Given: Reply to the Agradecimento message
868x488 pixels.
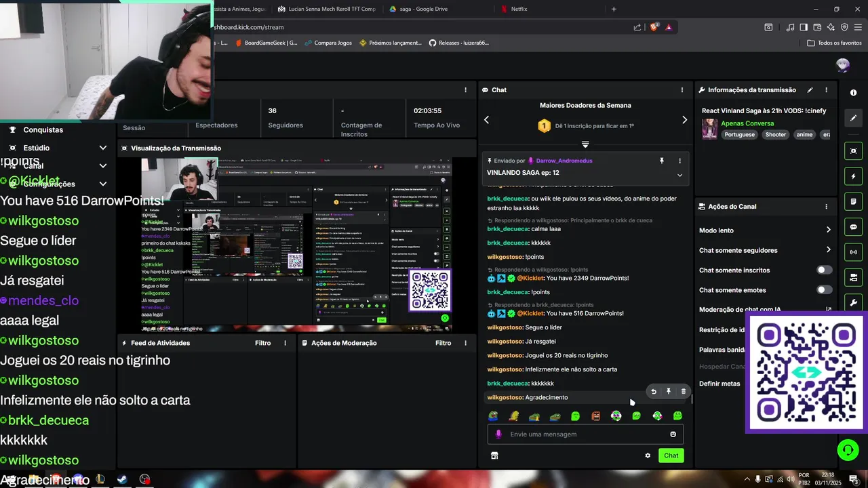Looking at the screenshot, I should (x=654, y=391).
